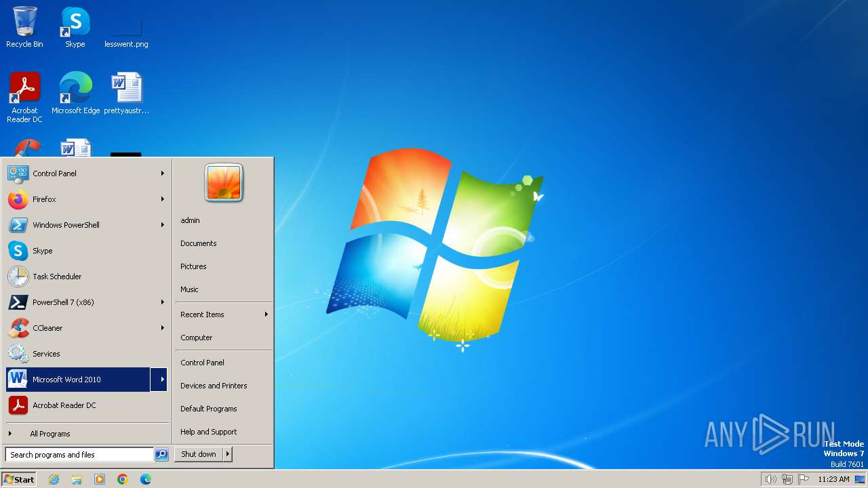868x488 pixels.
Task: Open File Explorer from taskbar
Action: (x=77, y=479)
